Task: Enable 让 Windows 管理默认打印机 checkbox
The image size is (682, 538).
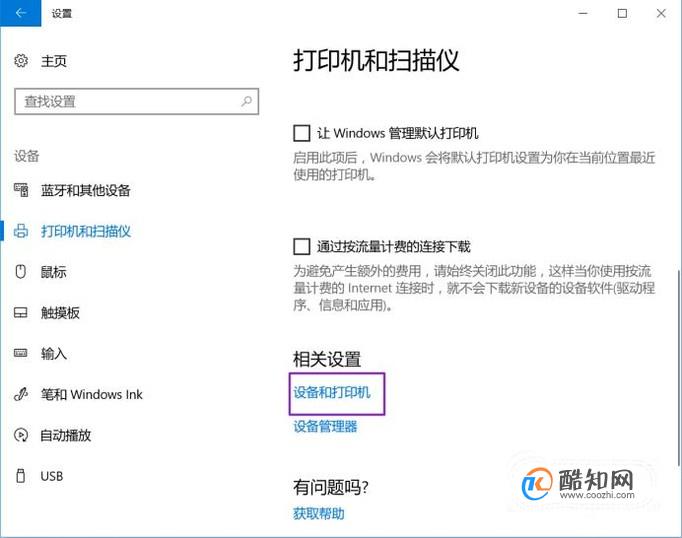Action: 301,133
